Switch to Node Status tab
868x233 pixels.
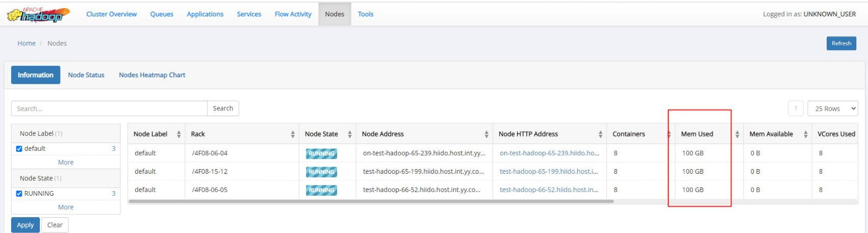pyautogui.click(x=86, y=75)
